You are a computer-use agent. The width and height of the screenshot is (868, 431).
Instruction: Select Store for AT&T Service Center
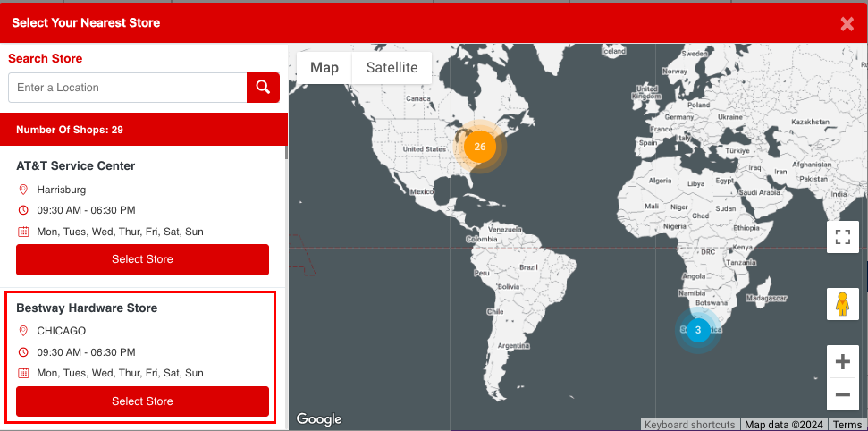click(x=142, y=259)
